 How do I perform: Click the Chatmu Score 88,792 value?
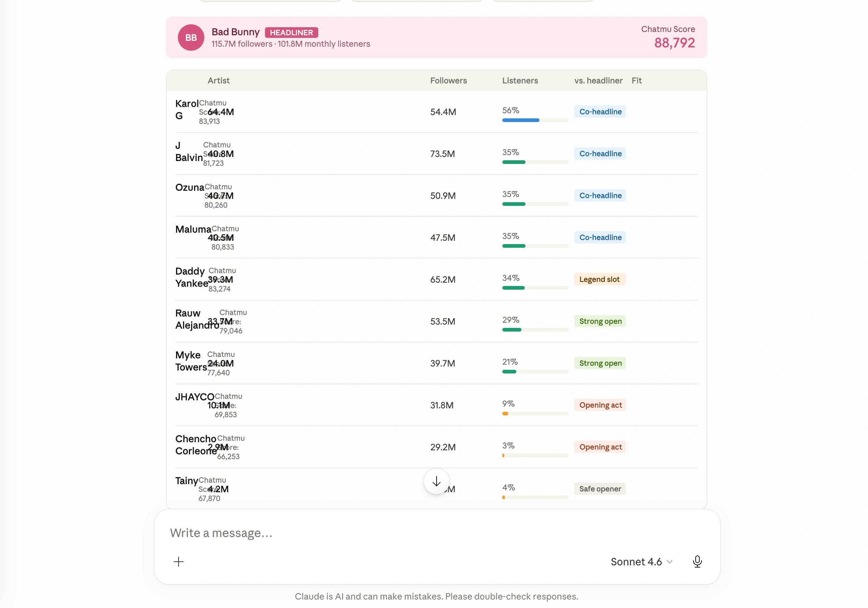[x=674, y=43]
